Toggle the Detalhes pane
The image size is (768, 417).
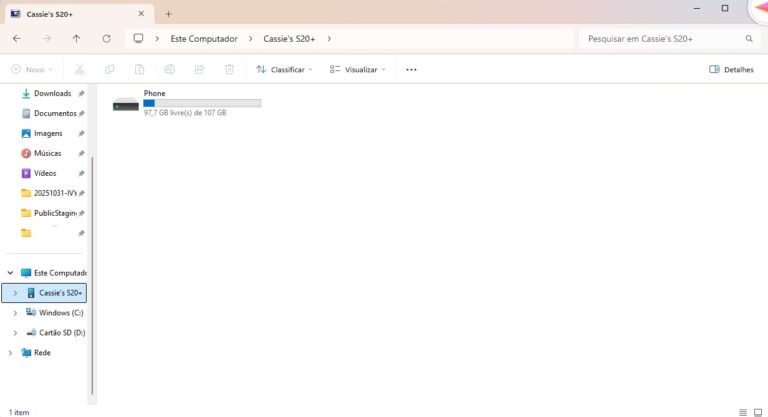pos(731,70)
